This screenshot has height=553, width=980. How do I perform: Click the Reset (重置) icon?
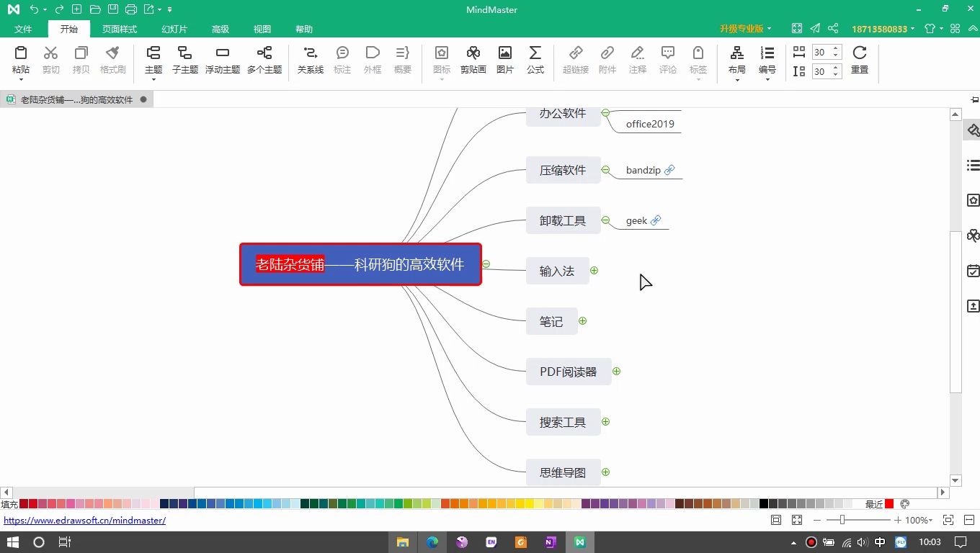pos(860,53)
